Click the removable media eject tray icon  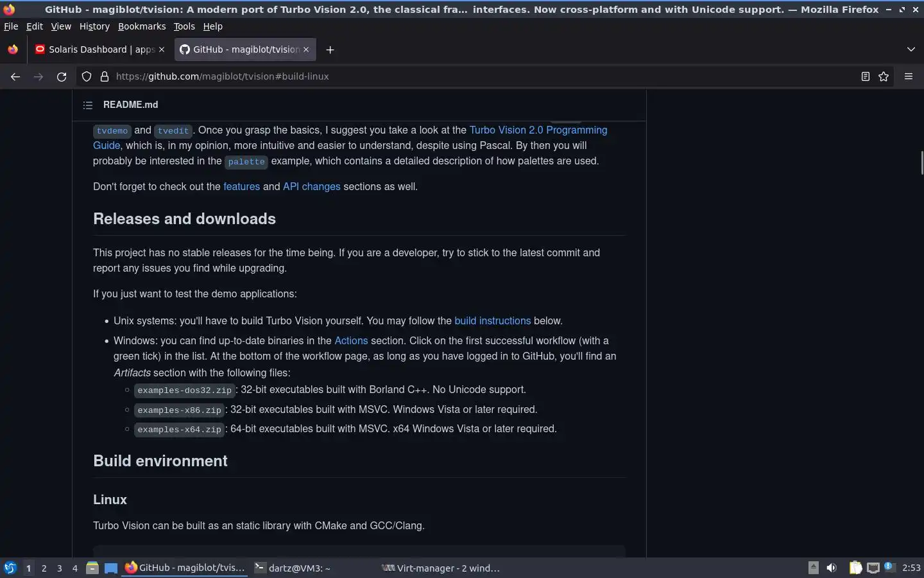pyautogui.click(x=814, y=567)
